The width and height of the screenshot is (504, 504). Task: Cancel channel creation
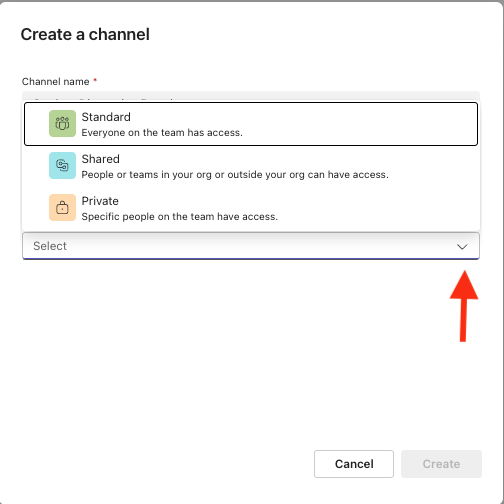pos(354,464)
